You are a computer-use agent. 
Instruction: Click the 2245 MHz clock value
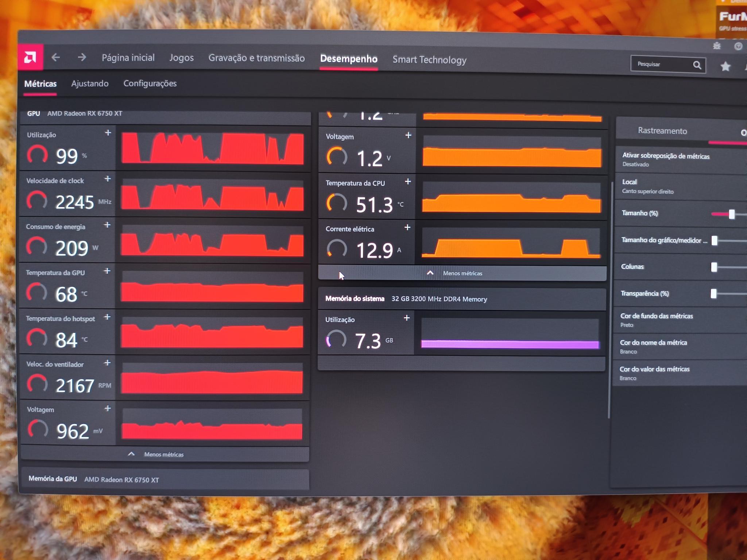(75, 202)
